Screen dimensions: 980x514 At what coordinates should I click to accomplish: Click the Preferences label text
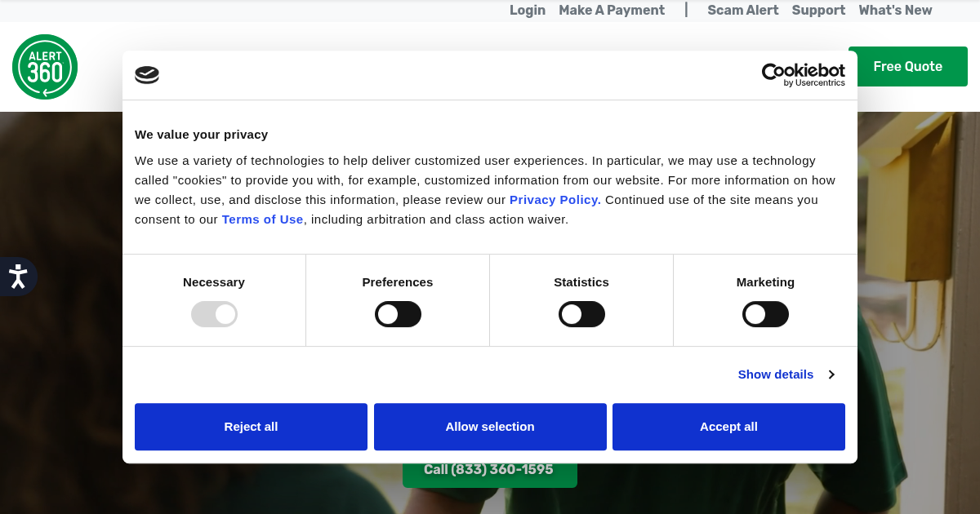tap(398, 282)
